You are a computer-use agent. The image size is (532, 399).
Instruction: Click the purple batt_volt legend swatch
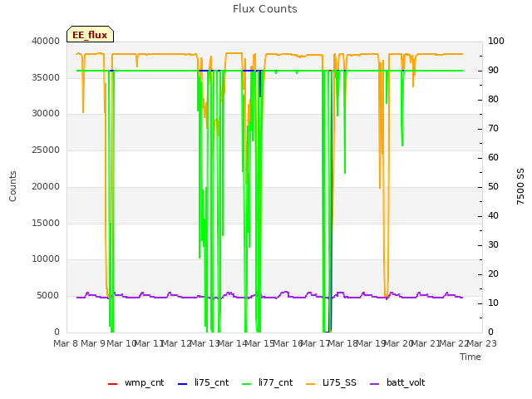click(374, 384)
